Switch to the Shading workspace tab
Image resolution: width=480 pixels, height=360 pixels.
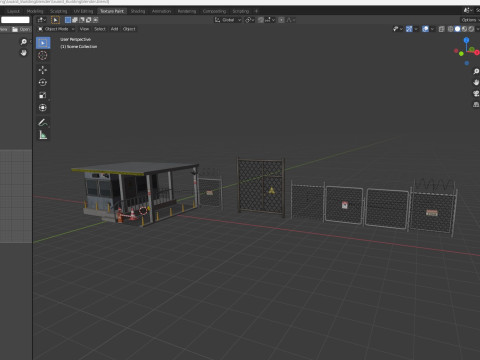pyautogui.click(x=138, y=11)
